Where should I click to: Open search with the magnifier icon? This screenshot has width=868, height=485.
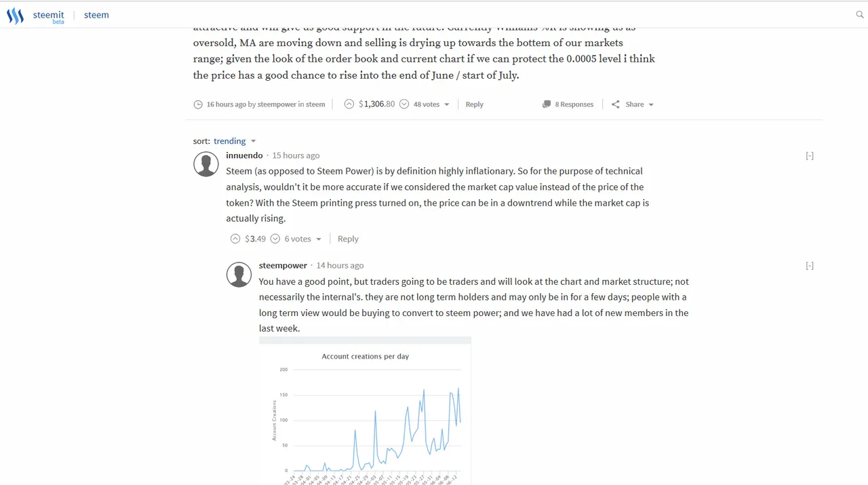coord(860,15)
